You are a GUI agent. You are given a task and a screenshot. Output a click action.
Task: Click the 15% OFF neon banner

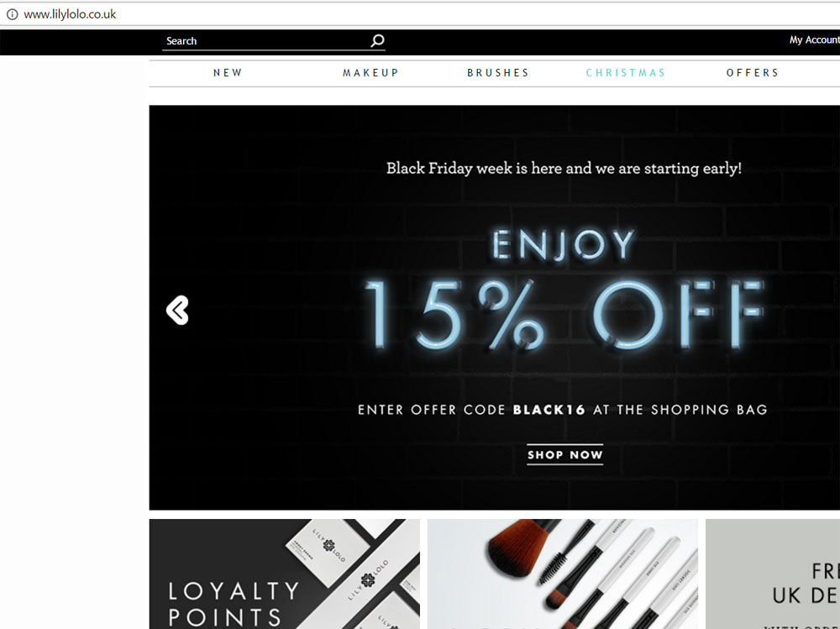tap(564, 315)
